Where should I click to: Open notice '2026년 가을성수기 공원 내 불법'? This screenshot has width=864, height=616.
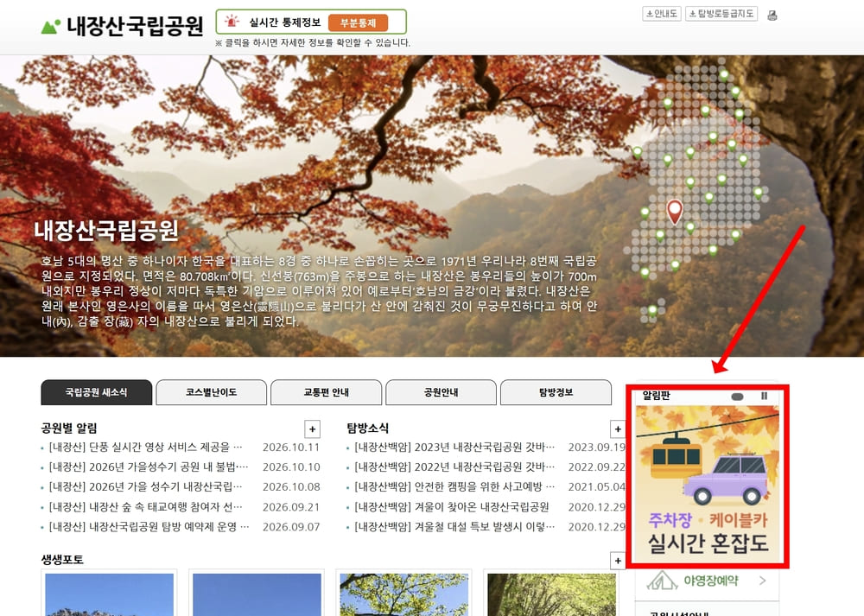pos(149,467)
